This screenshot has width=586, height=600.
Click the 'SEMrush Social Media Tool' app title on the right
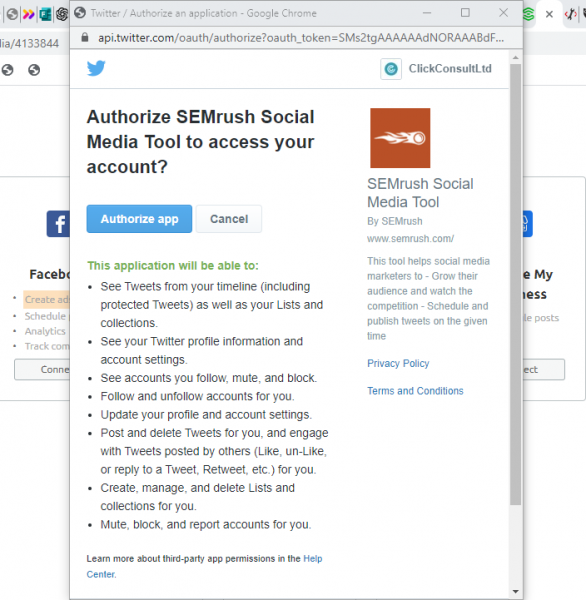[x=420, y=193]
